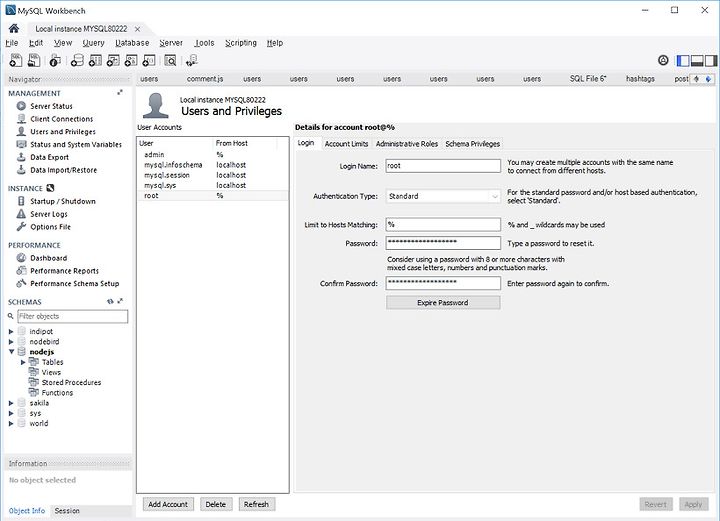Open Data Import/Restore
The height and width of the screenshot is (521, 720).
coord(63,170)
